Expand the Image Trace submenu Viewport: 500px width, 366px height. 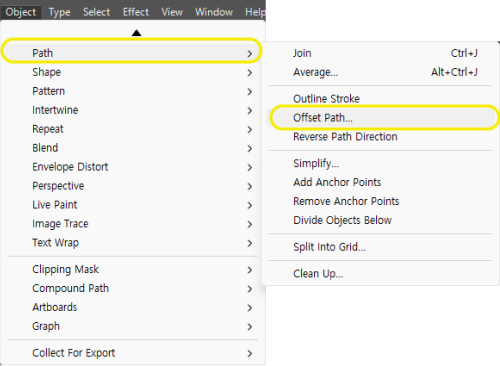pos(132,224)
